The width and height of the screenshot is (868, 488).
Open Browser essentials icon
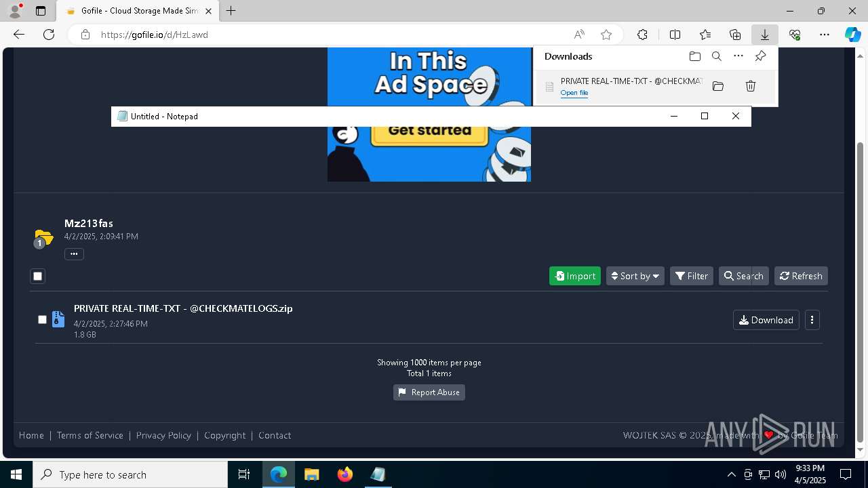[795, 35]
